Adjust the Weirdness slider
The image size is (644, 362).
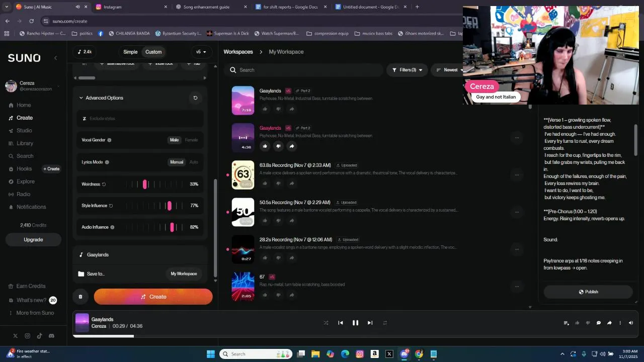point(145,185)
